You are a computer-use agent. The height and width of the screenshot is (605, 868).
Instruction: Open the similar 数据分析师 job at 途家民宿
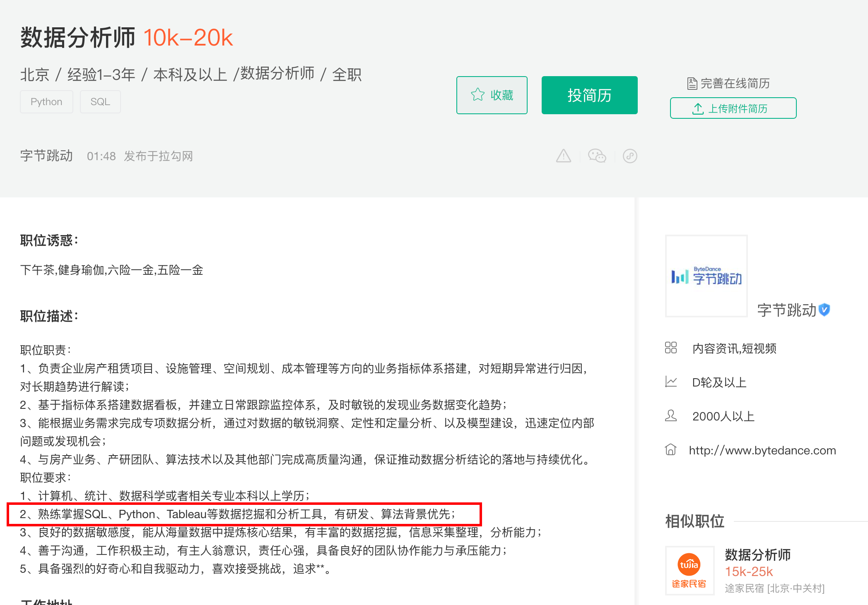(x=758, y=555)
